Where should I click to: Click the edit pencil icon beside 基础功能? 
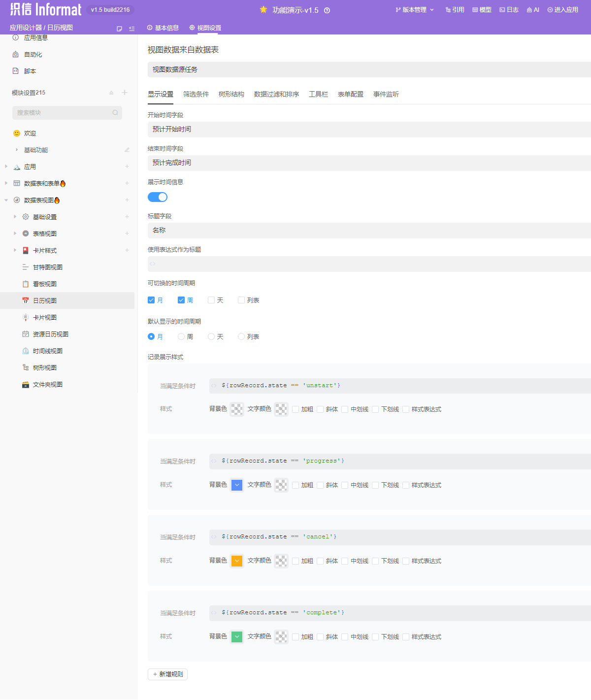click(127, 150)
